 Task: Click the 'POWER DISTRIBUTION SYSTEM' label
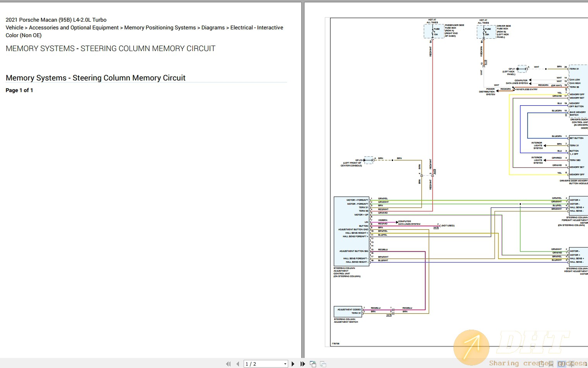[x=487, y=92]
